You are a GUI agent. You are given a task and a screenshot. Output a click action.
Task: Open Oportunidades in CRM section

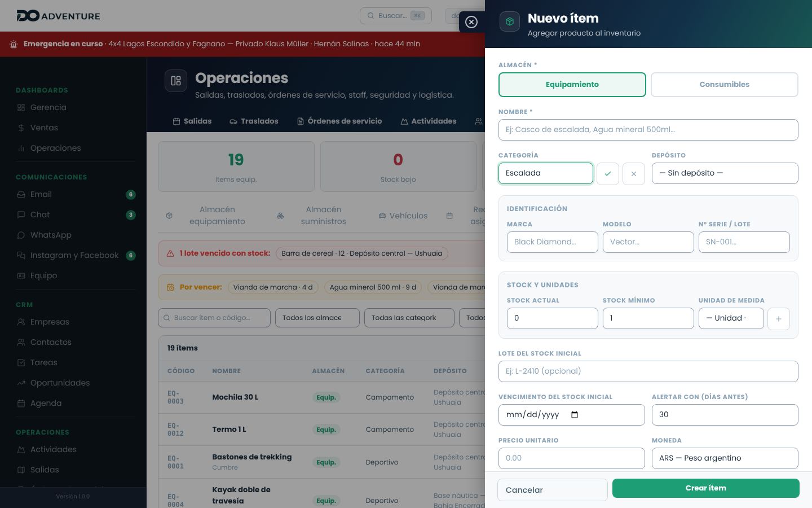(60, 383)
